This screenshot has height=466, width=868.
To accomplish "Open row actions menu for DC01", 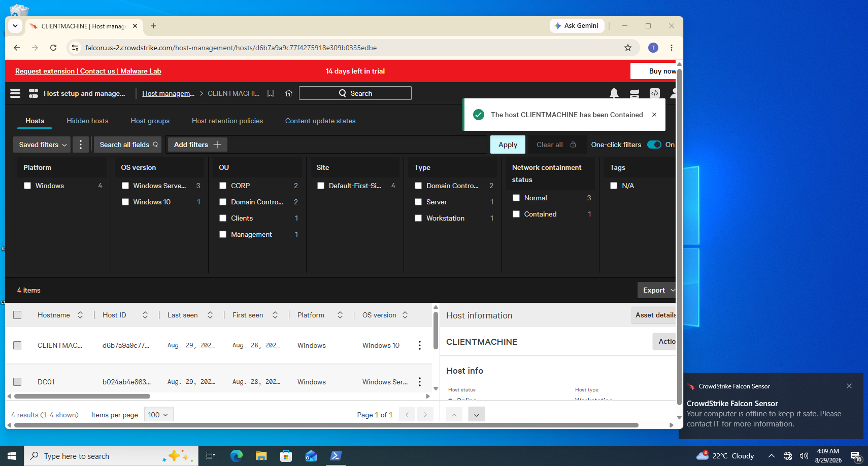I will tap(420, 382).
